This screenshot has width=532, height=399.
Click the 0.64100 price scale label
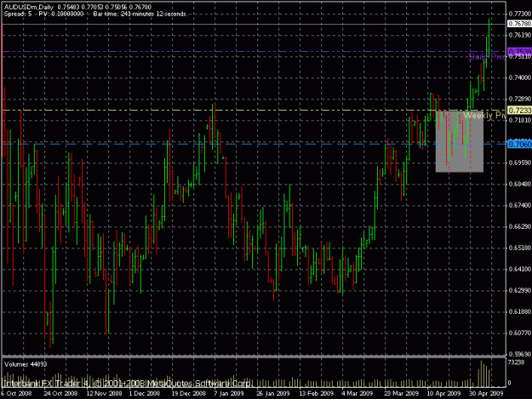(520, 269)
